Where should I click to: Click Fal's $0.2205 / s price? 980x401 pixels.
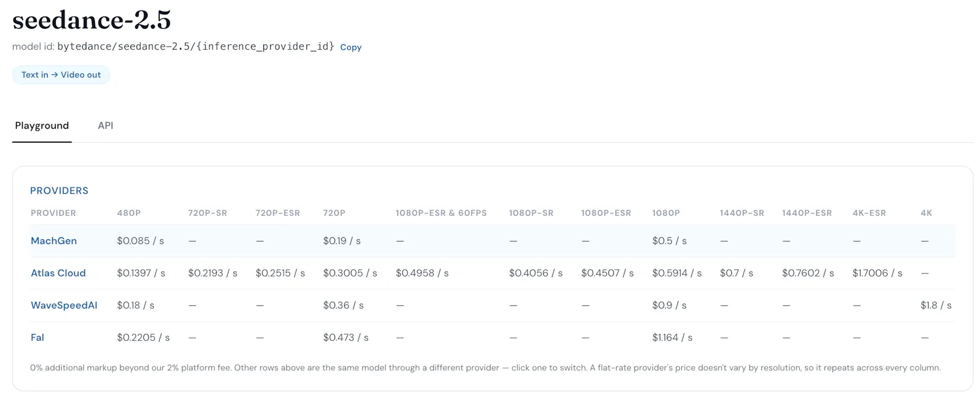point(143,338)
